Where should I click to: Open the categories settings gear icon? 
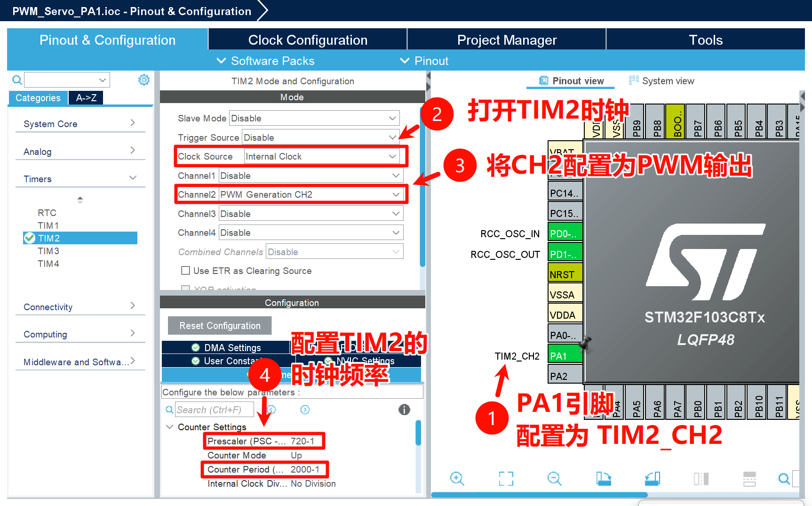click(x=144, y=80)
